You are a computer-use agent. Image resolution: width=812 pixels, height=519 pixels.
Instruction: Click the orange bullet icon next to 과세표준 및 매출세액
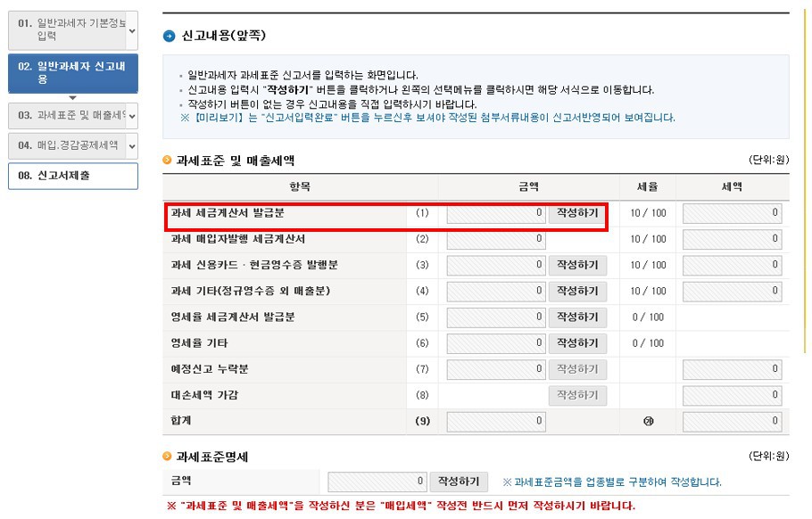click(x=167, y=160)
